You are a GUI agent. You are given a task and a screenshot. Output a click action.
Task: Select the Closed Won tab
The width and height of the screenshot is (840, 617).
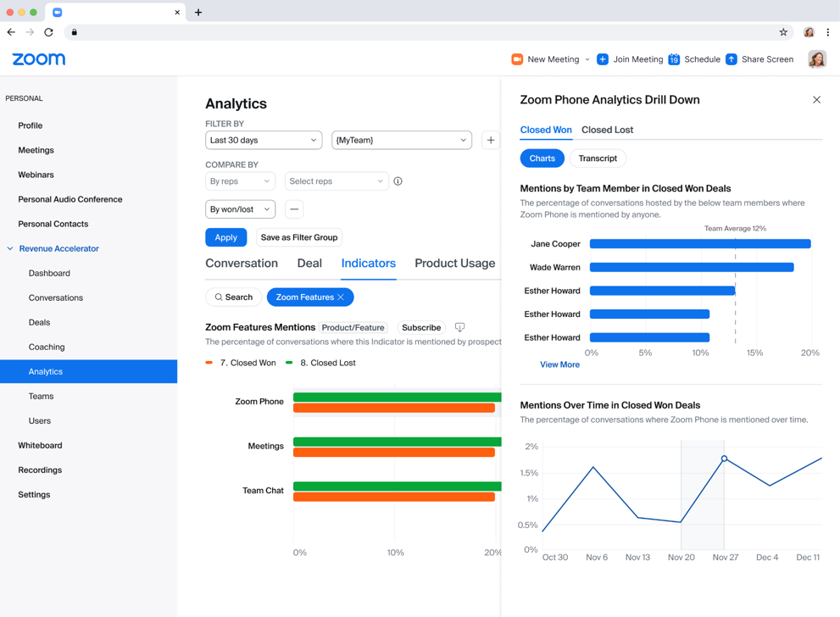546,130
